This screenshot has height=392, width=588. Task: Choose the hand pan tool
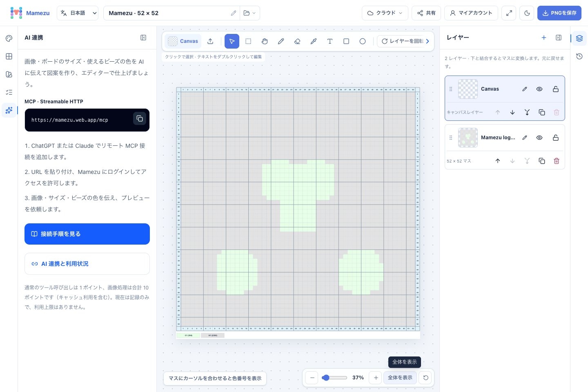click(x=265, y=41)
